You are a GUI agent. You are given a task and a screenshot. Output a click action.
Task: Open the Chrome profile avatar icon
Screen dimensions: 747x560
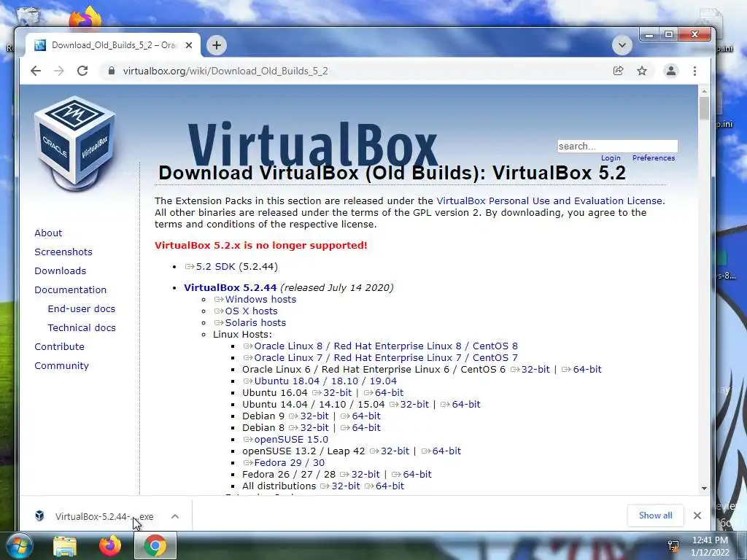click(x=671, y=71)
